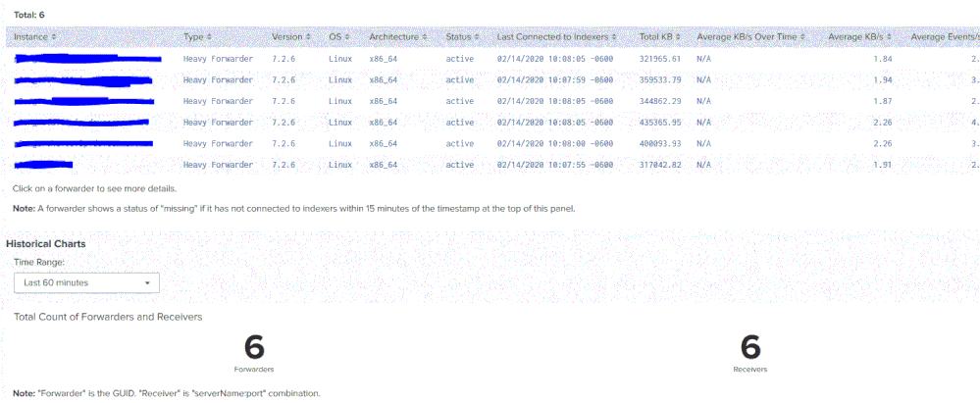
Task: Select forwarder row with 435365.95 Total KB
Action: [x=82, y=123]
